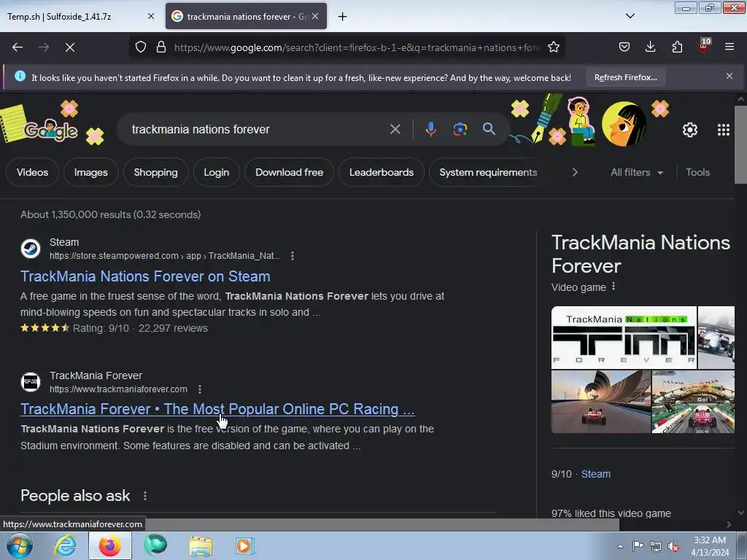Select the Shopping filter chip

[x=156, y=172]
